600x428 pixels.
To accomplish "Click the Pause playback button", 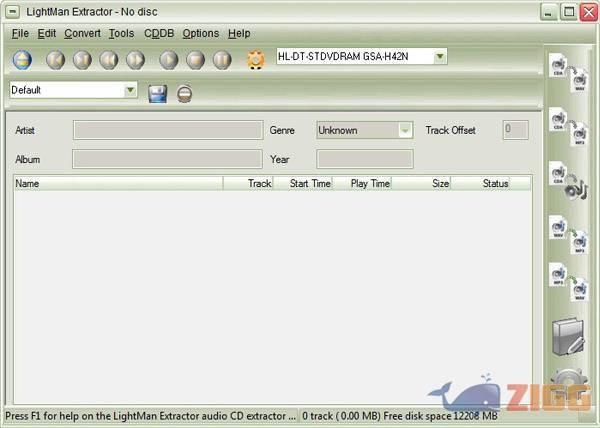I will [222, 60].
